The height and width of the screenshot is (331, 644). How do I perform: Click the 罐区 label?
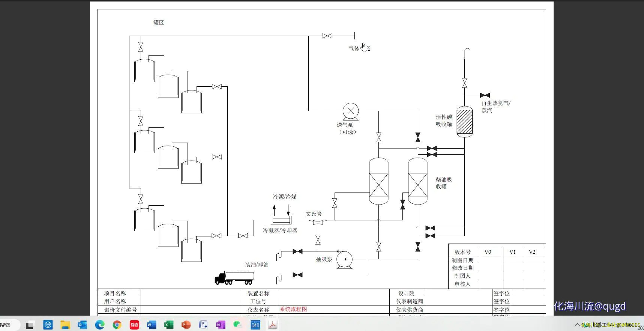159,23
